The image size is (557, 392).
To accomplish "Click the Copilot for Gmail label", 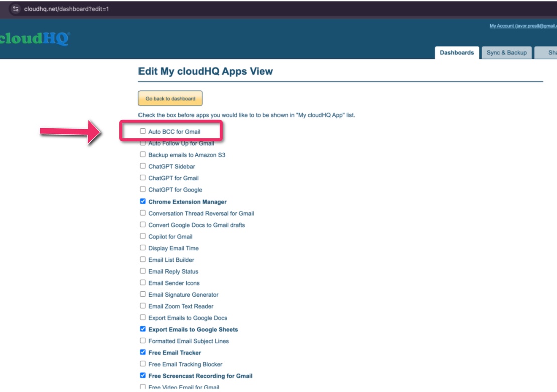I will pyautogui.click(x=170, y=237).
